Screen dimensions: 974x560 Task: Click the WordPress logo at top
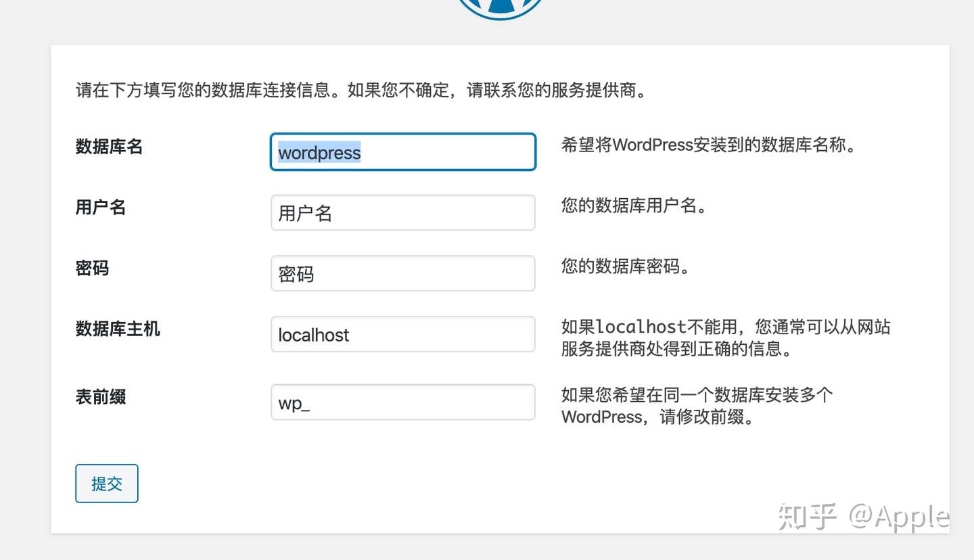[500, 9]
